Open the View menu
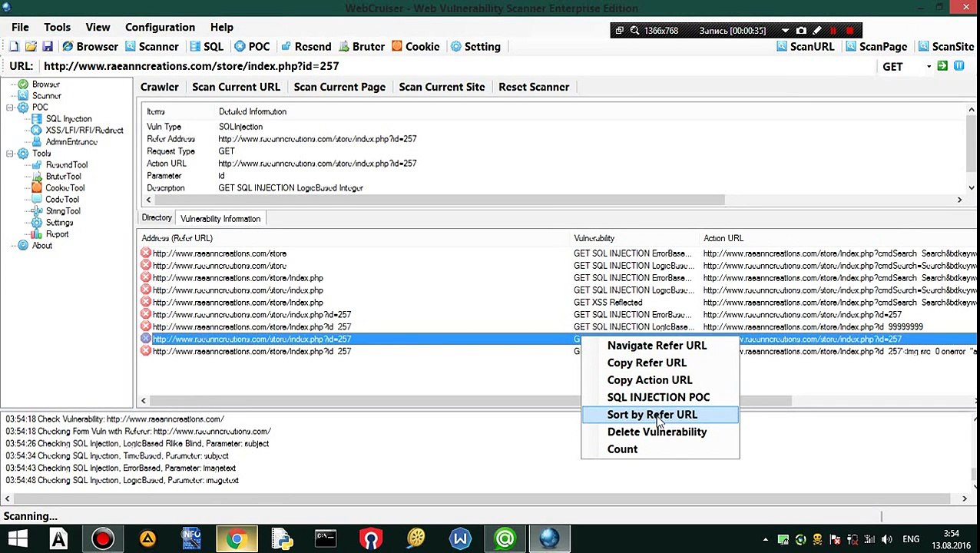Screen dimensions: 980x553 point(98,28)
